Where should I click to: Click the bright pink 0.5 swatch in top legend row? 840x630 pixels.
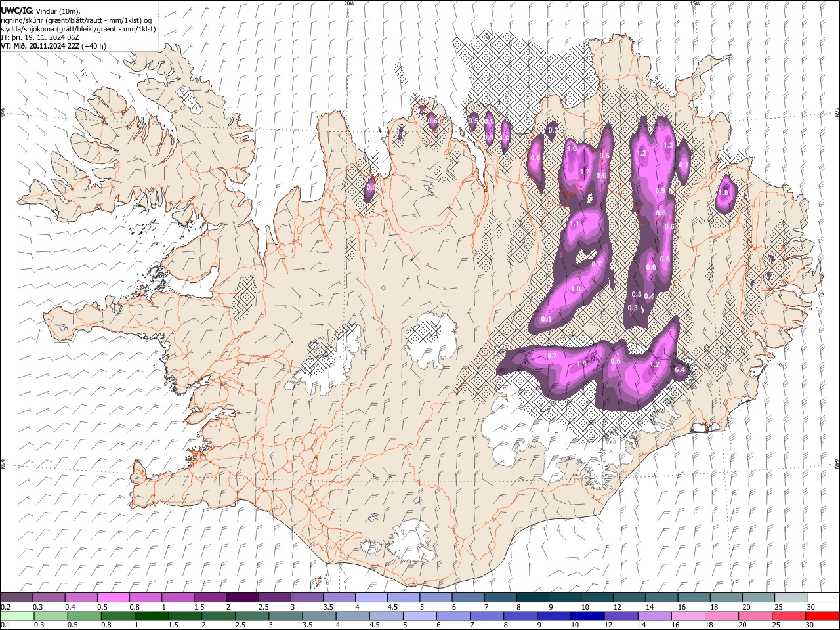coord(113,597)
